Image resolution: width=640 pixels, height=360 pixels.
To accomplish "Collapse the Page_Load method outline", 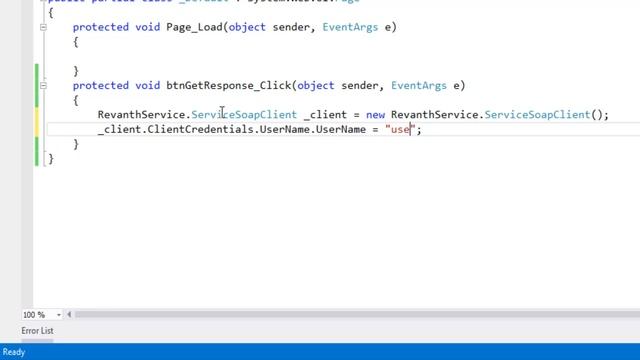I will point(43,27).
